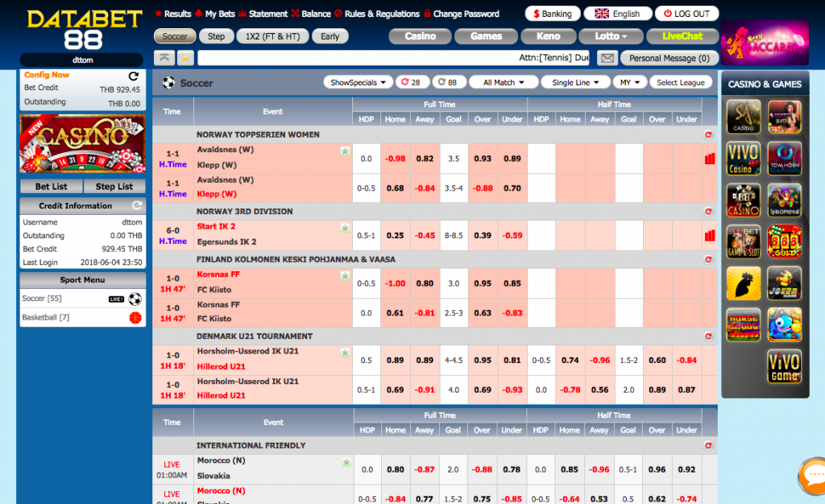The height and width of the screenshot is (504, 825).
Task: Click the envelope message icon
Action: (x=607, y=58)
